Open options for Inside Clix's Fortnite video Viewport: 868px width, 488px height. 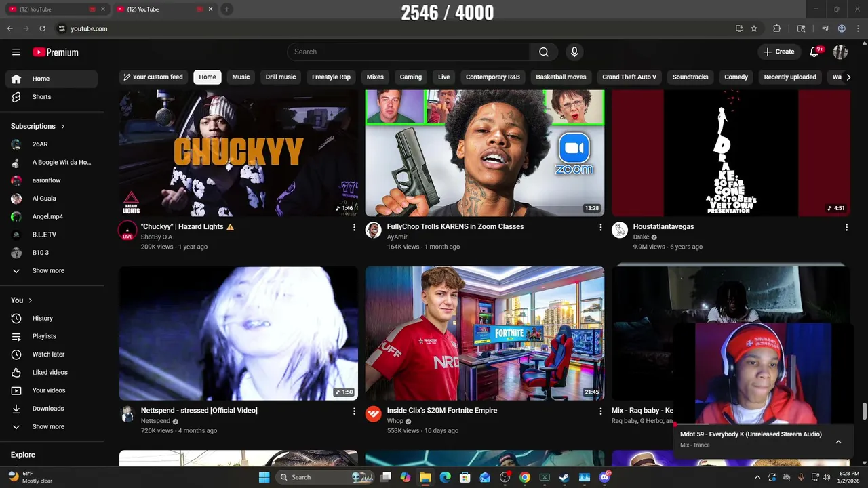pyautogui.click(x=600, y=411)
